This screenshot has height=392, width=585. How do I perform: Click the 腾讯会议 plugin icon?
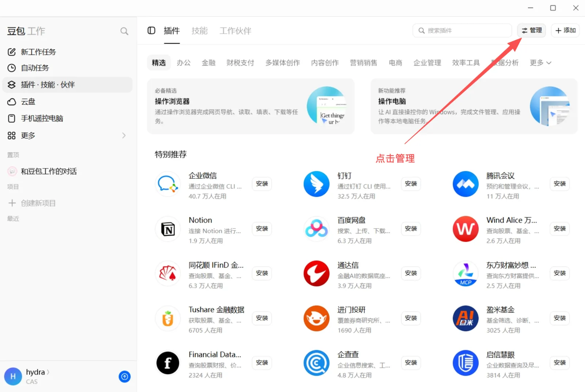point(465,184)
